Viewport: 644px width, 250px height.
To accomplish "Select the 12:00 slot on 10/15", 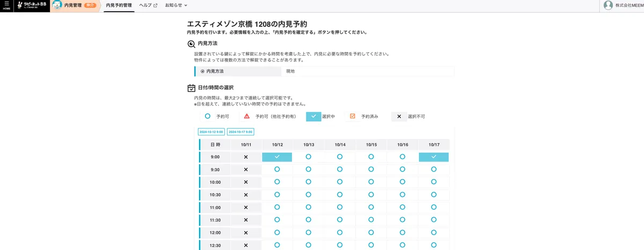I will tap(371, 233).
